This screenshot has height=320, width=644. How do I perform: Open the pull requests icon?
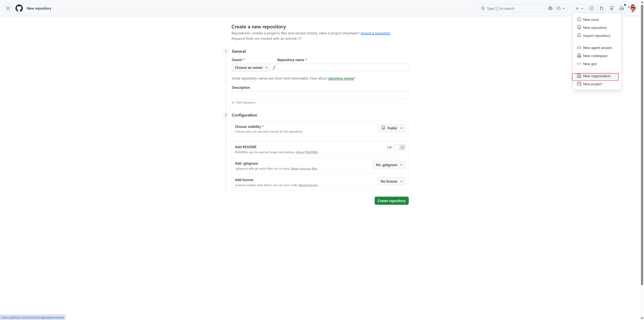click(602, 8)
